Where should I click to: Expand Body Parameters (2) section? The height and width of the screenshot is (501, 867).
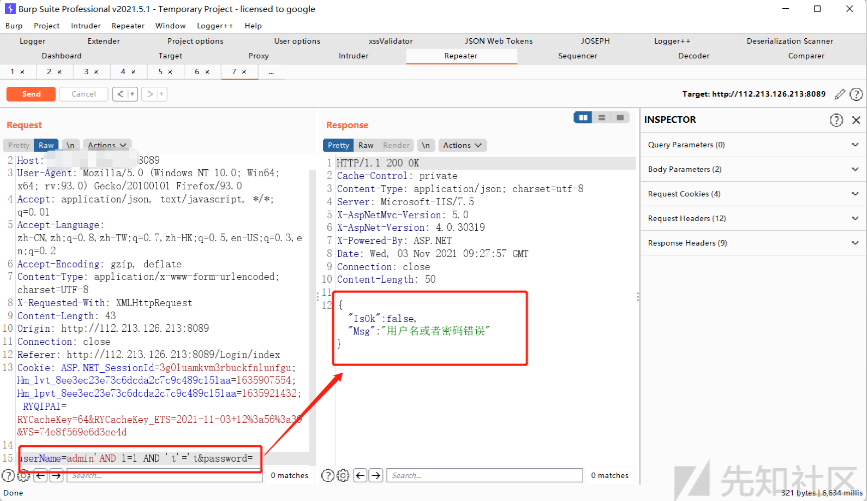(753, 169)
